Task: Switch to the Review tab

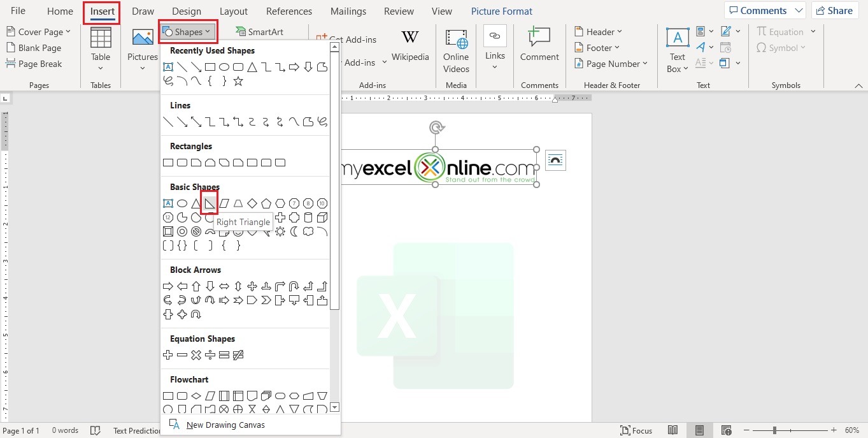Action: click(399, 11)
